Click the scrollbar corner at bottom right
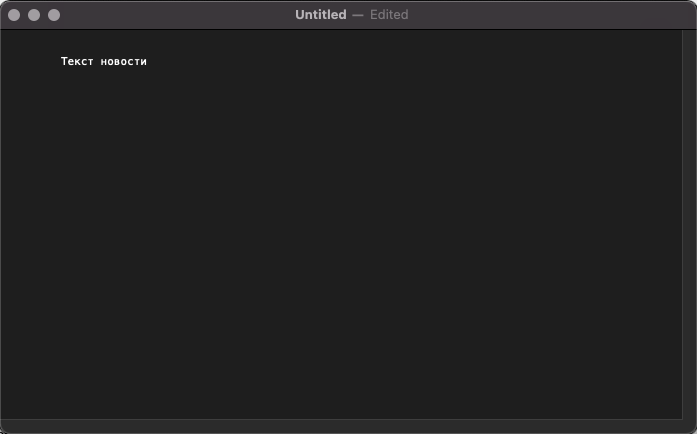The height and width of the screenshot is (434, 697). coord(689,426)
